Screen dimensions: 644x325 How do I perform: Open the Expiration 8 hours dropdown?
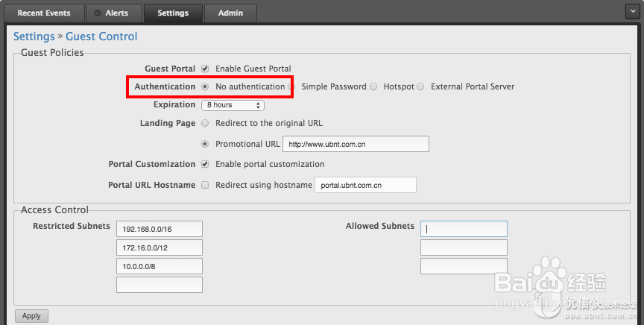click(233, 105)
